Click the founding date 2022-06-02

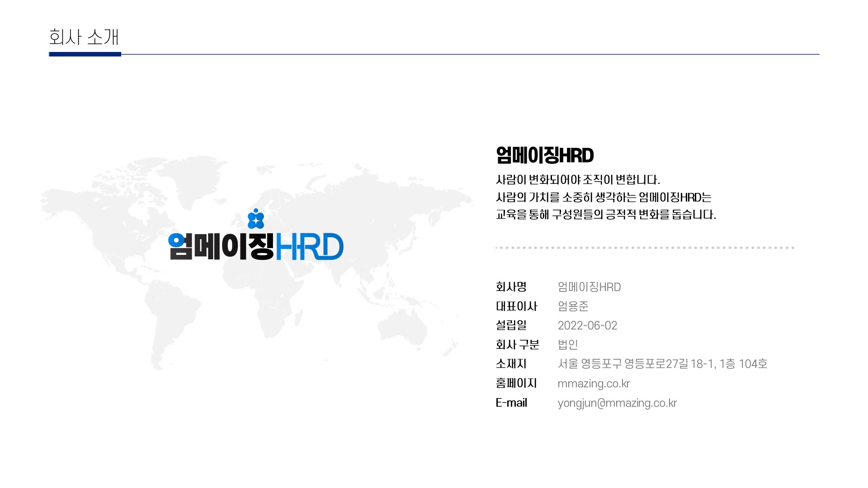pos(587,325)
